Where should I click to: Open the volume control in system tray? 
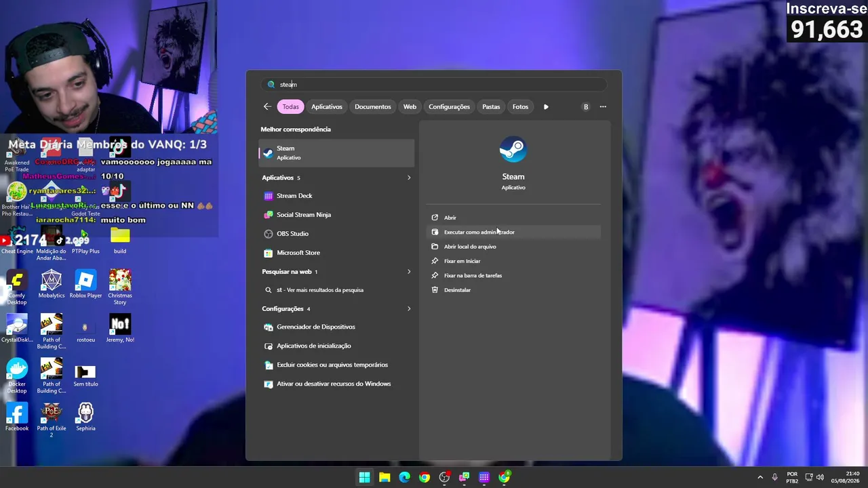point(821,477)
